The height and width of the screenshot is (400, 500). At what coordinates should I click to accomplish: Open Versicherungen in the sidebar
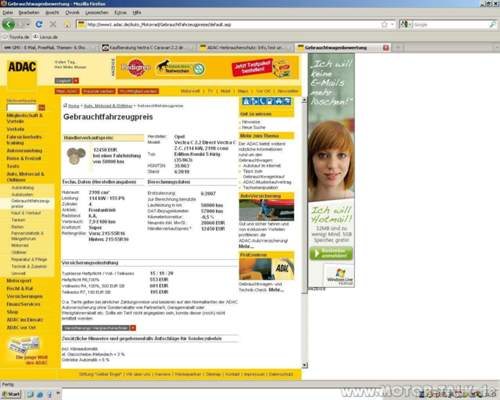25,296
